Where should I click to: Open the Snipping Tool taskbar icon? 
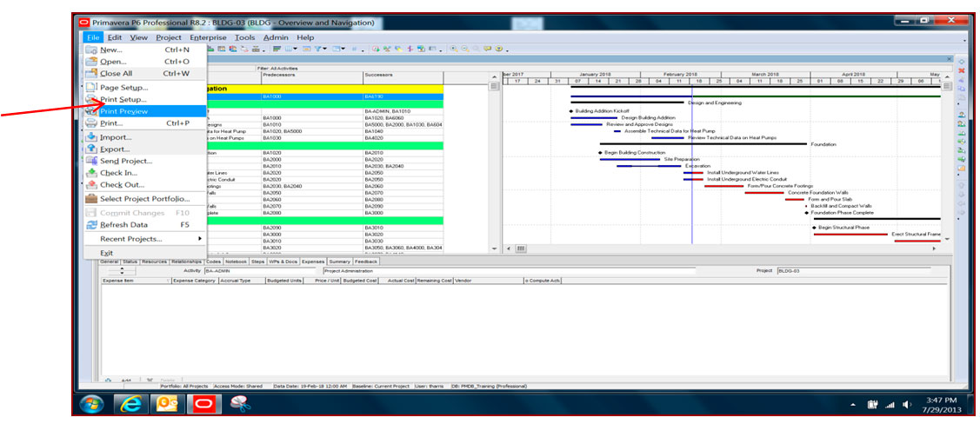(x=240, y=405)
